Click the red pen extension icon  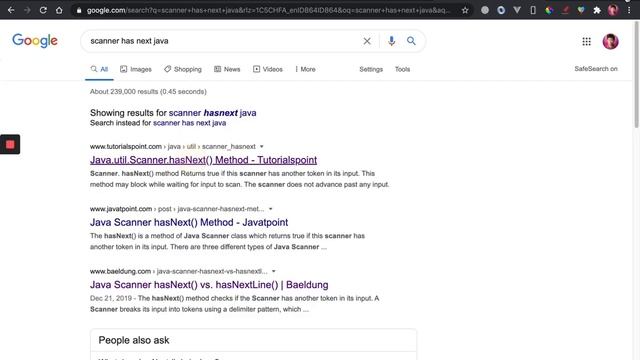point(565,10)
